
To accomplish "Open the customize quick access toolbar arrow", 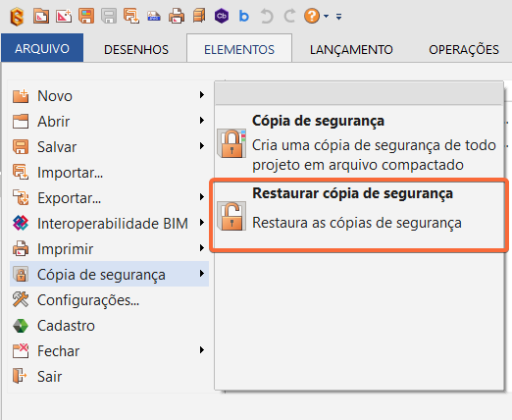I will [x=338, y=17].
